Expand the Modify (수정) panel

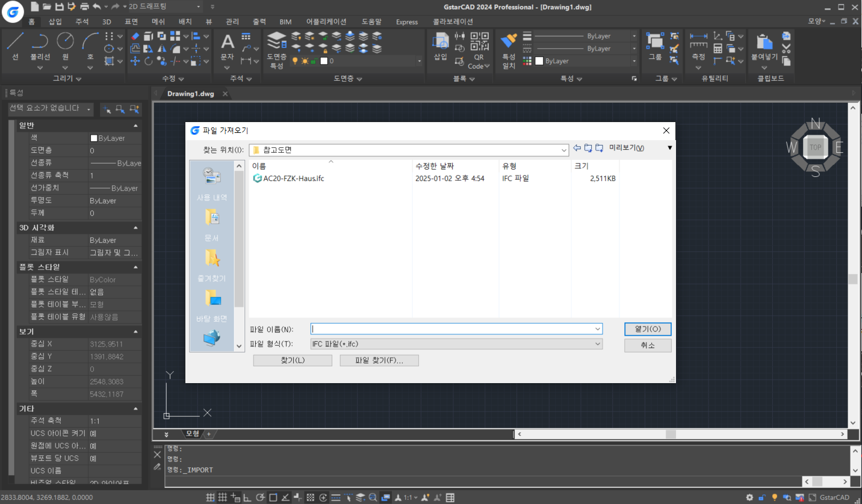coord(173,79)
